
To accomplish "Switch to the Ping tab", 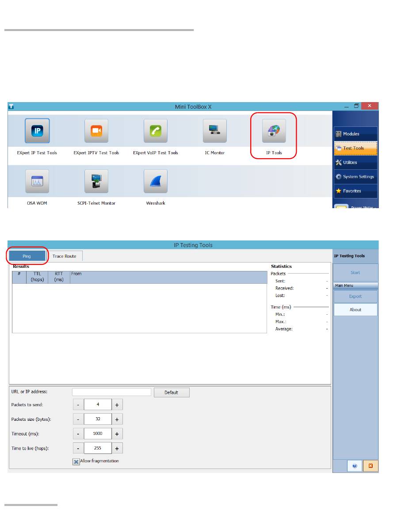I will [x=27, y=256].
